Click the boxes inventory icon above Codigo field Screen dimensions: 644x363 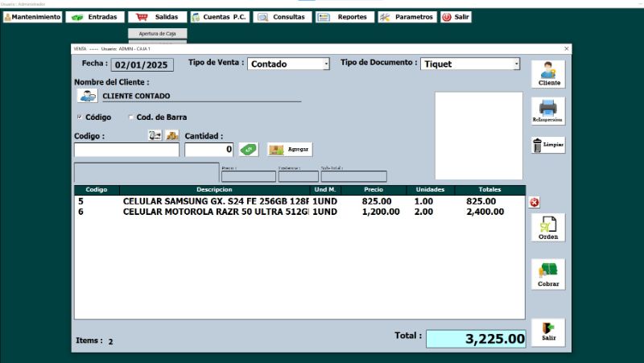[x=172, y=135]
